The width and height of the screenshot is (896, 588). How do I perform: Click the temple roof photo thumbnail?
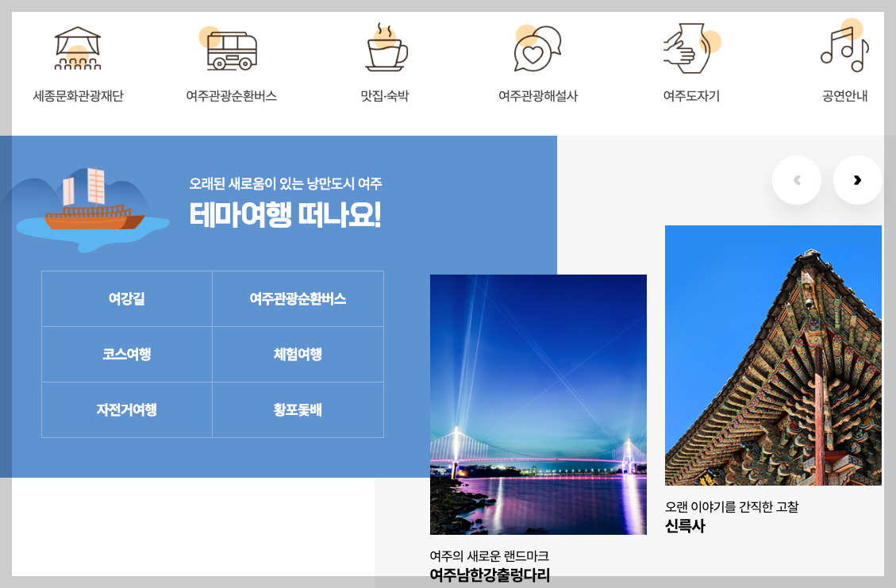click(773, 355)
